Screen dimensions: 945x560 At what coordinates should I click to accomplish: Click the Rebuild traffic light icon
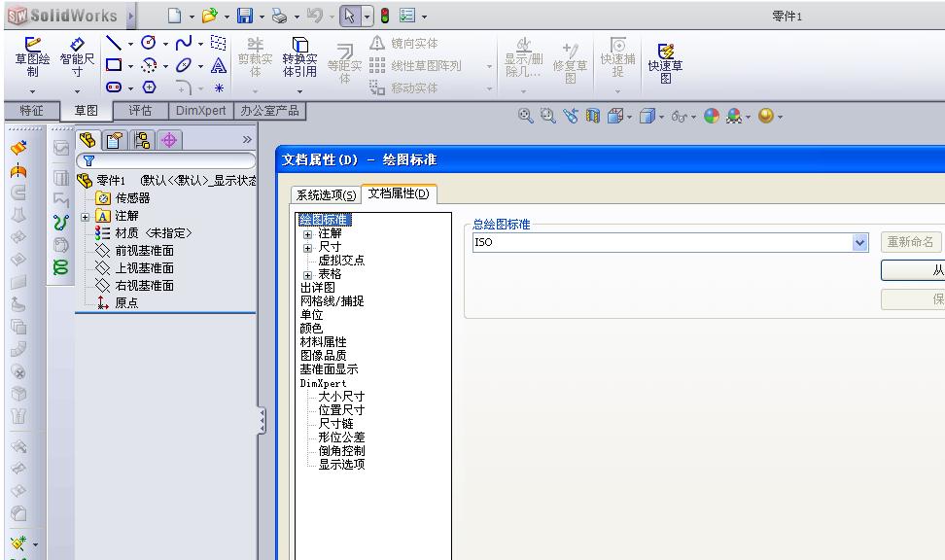point(384,16)
